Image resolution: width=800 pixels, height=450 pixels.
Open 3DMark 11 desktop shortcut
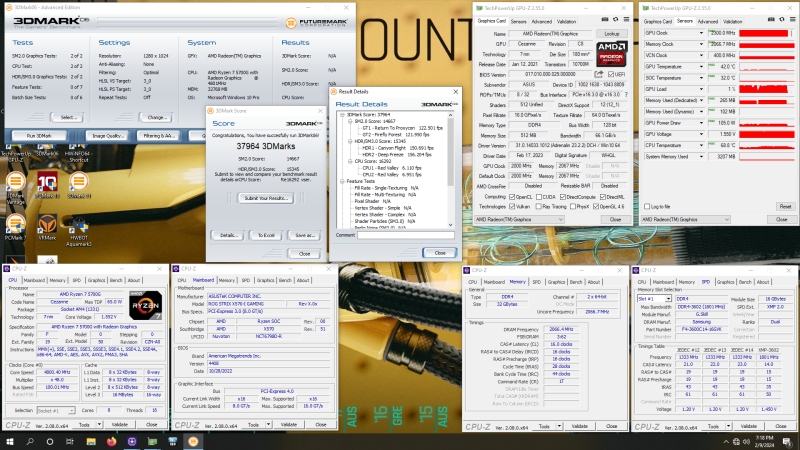[x=79, y=185]
